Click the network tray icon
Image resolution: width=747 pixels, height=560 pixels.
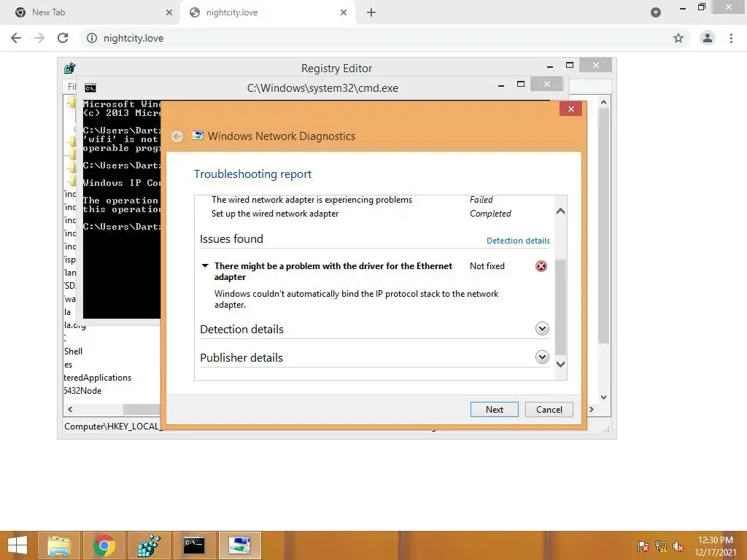[661, 546]
